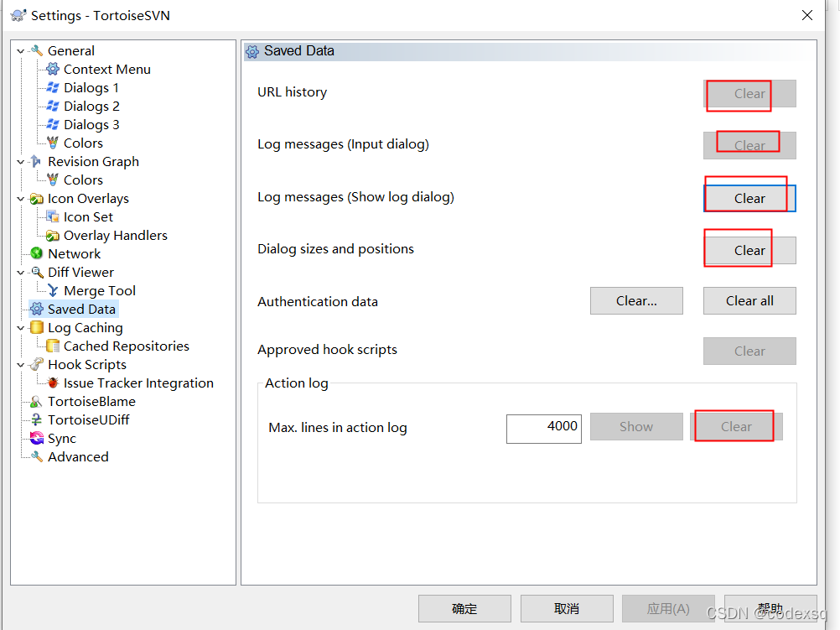Click the Log Caching database icon
This screenshot has width=840, height=630.
click(x=36, y=328)
